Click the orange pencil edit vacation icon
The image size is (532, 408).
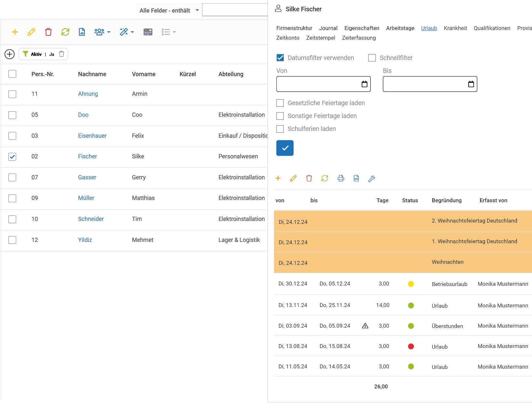293,178
